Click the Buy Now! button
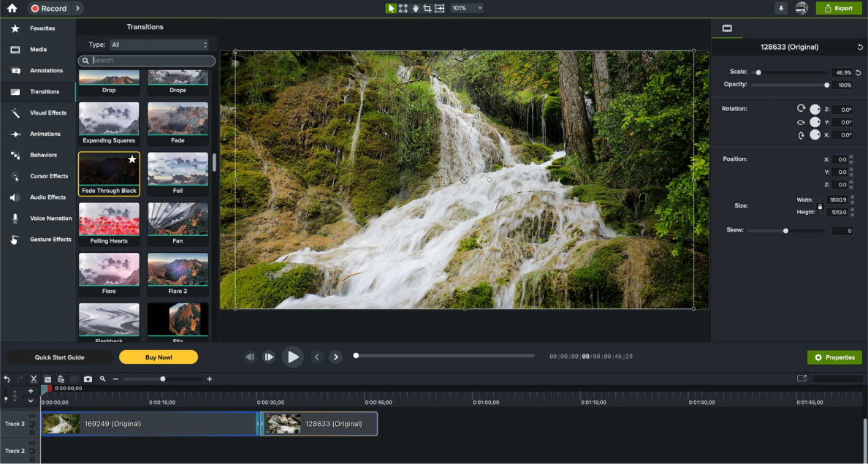The height and width of the screenshot is (464, 868). pyautogui.click(x=159, y=357)
